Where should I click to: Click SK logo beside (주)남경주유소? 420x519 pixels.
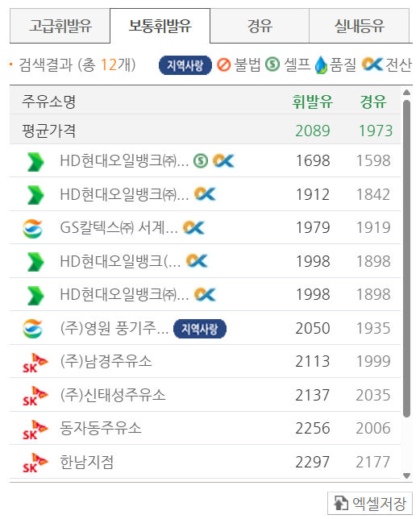(35, 363)
